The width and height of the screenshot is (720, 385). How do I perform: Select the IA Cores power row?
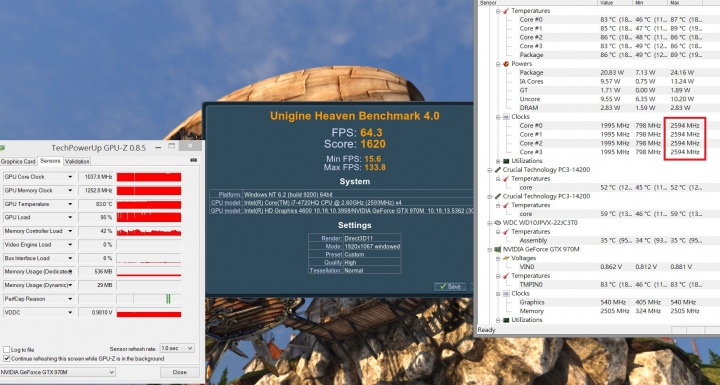(611, 82)
